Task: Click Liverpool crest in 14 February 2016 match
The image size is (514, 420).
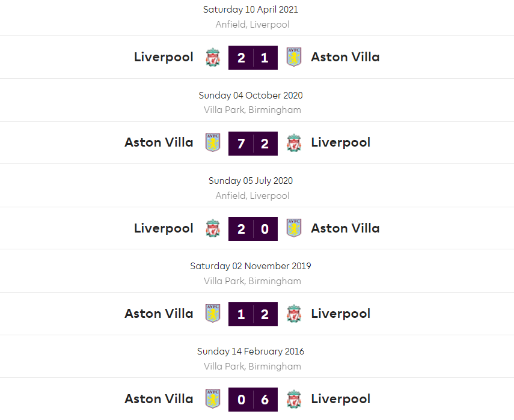Action: pyautogui.click(x=294, y=399)
